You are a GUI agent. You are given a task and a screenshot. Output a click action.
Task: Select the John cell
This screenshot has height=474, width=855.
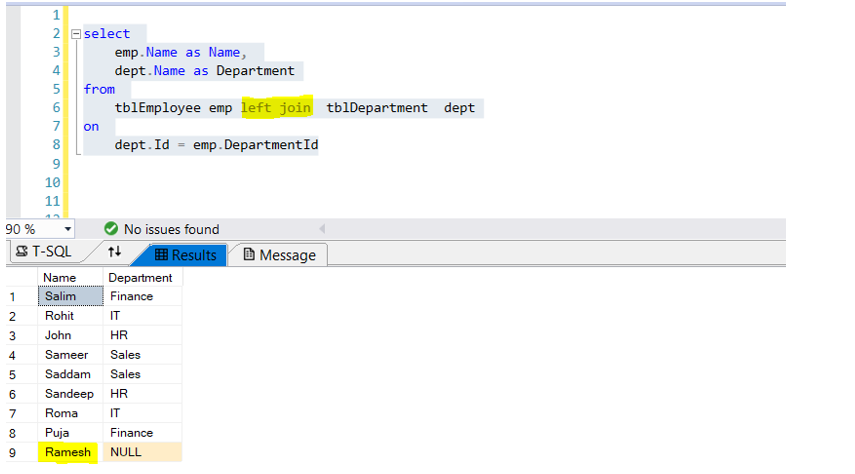pyautogui.click(x=70, y=335)
